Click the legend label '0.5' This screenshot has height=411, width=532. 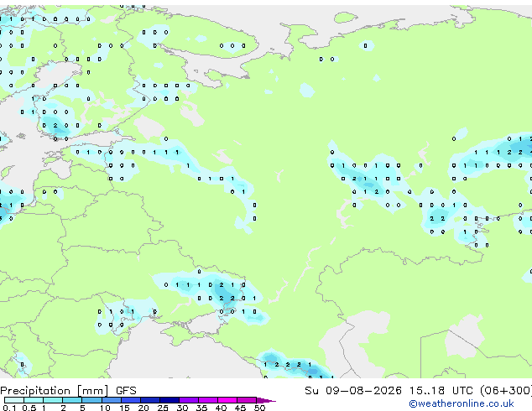coord(29,408)
